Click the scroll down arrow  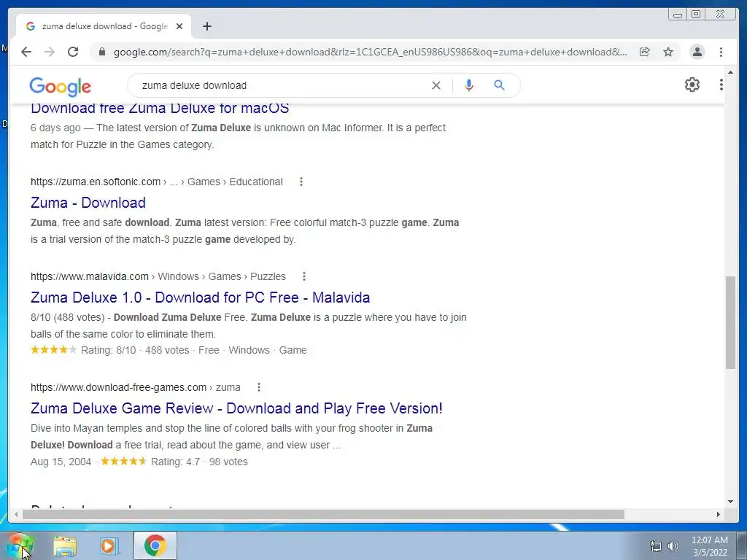click(730, 501)
